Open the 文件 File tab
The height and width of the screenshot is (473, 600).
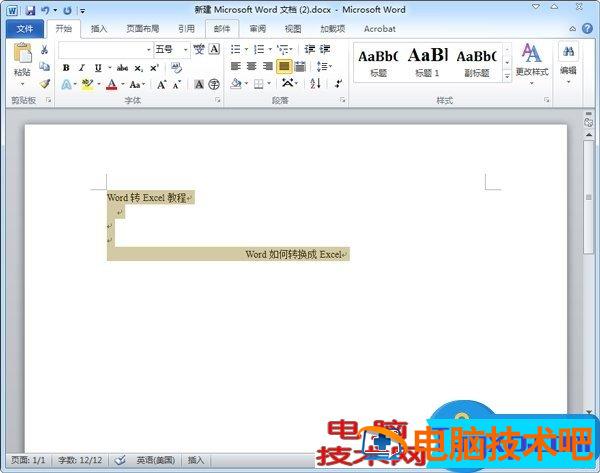25,29
